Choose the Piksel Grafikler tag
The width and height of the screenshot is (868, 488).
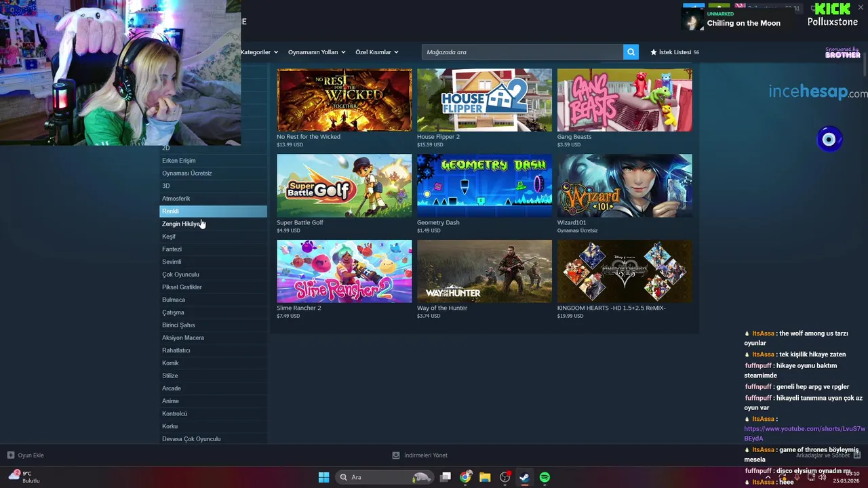coord(213,287)
